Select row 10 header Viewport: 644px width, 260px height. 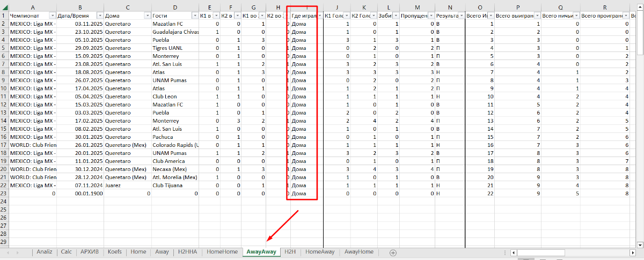click(4, 96)
